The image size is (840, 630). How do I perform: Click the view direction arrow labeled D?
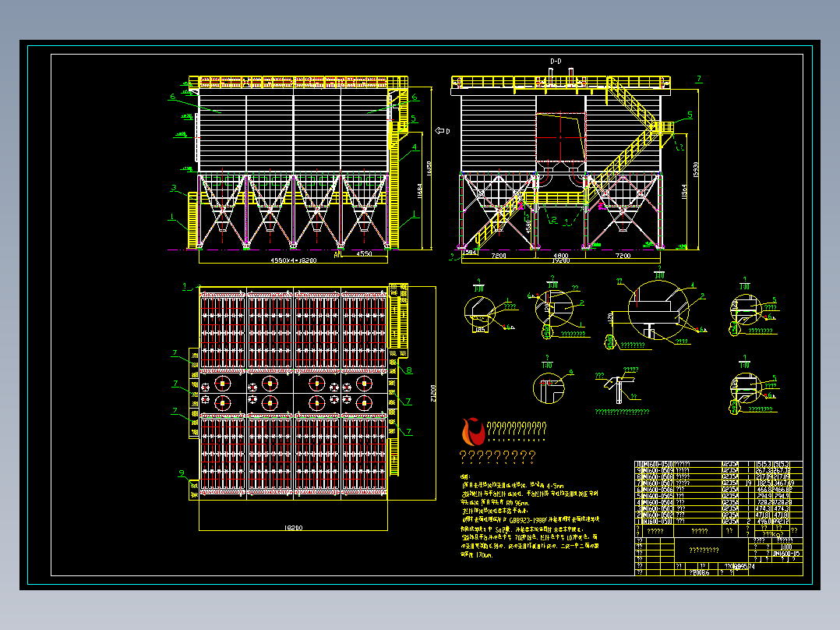(442, 131)
